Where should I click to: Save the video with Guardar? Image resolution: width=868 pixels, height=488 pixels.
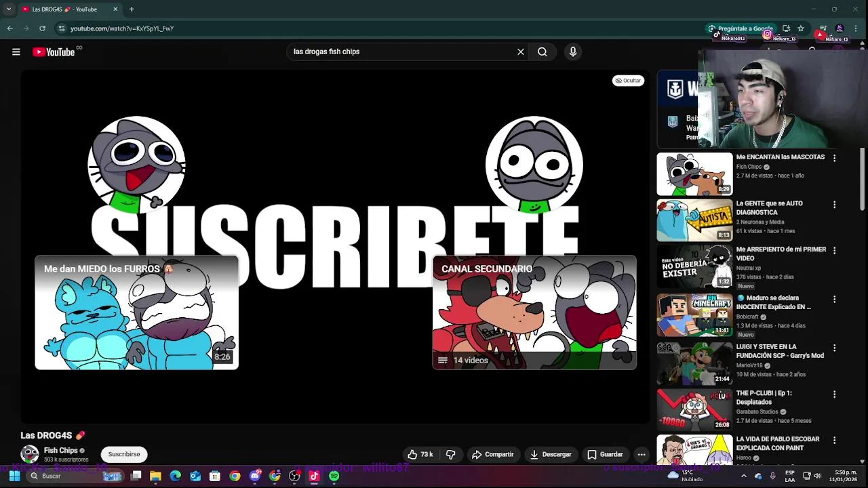605,454
